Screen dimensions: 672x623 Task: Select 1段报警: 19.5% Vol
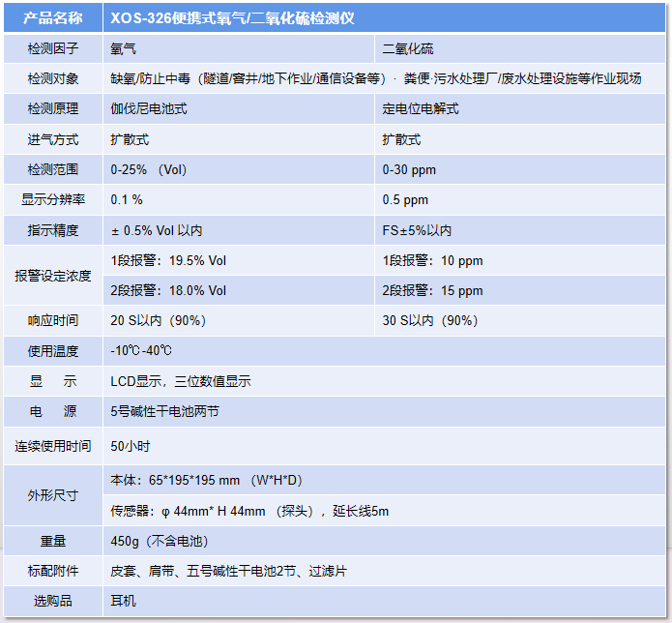click(168, 260)
